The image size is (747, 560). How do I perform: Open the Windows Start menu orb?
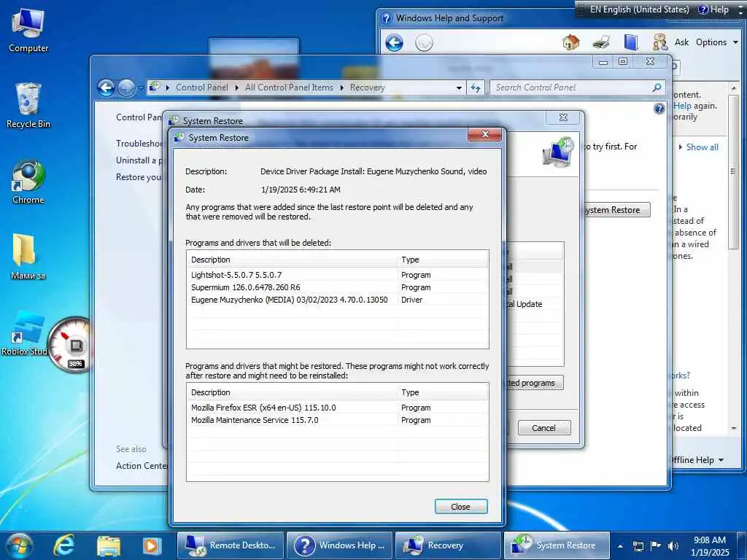20,545
